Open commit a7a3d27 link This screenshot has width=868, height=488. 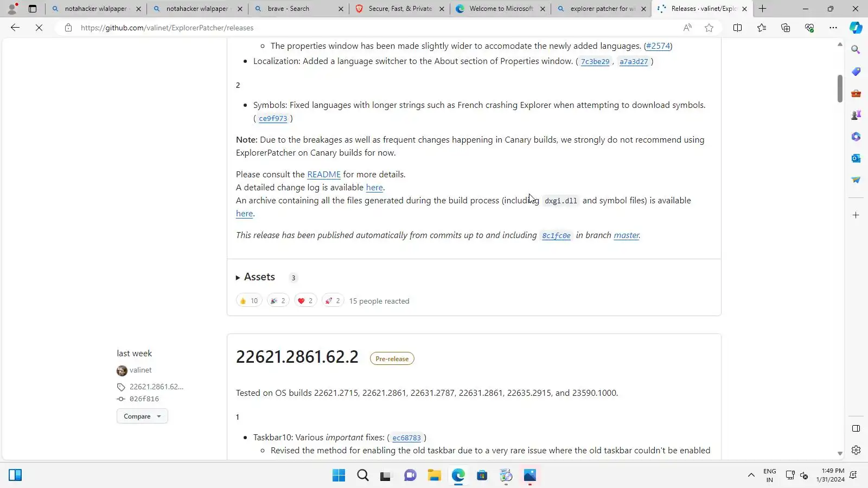click(x=634, y=62)
